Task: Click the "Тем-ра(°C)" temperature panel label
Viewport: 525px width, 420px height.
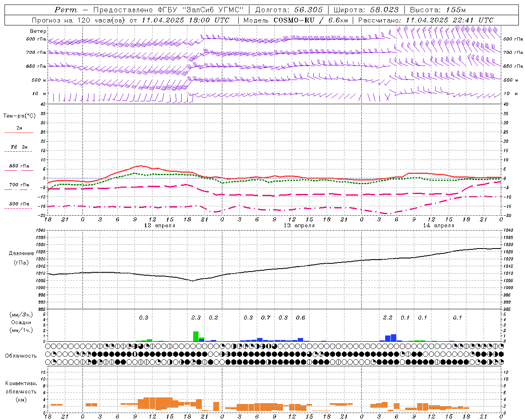Action: coord(19,116)
